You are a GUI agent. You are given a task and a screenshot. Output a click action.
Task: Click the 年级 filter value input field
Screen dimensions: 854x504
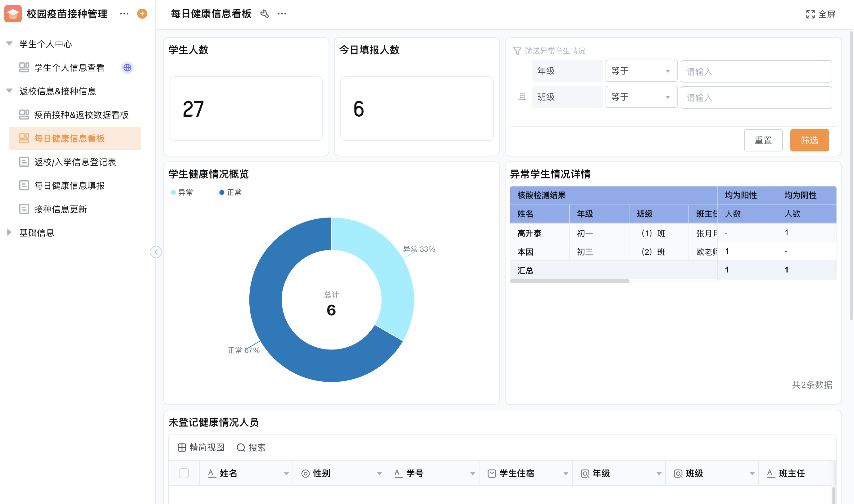coord(756,71)
